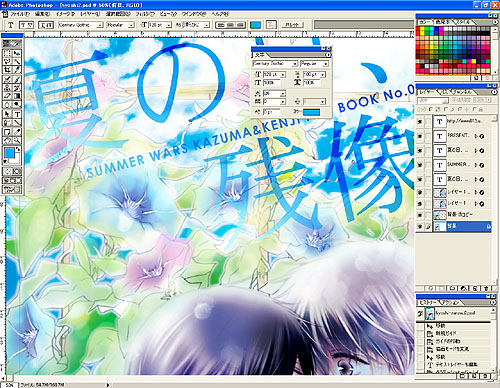Viewport: 500px width, 388px height.
Task: Click text color swatch in options bar
Action: [256, 25]
